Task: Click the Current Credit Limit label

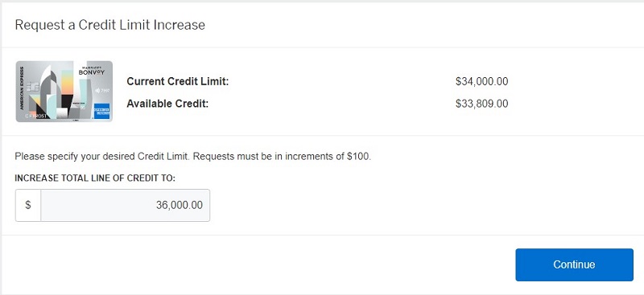Action: pyautogui.click(x=177, y=82)
